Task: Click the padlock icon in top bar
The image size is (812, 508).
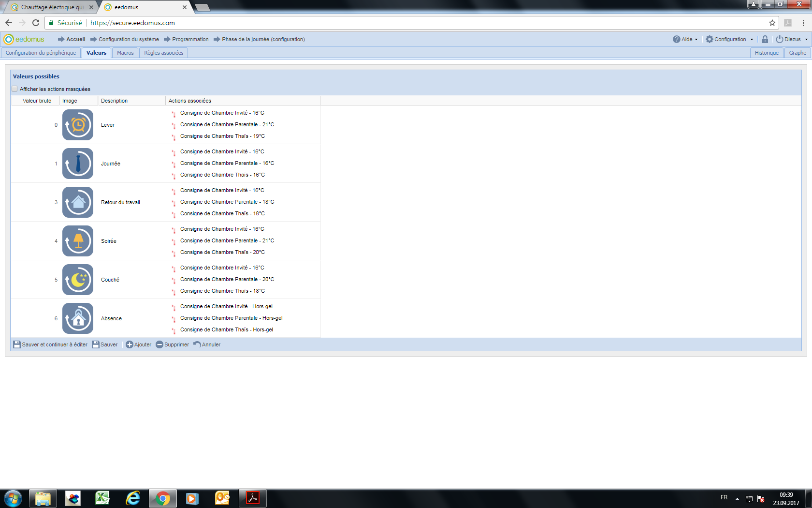Action: [x=765, y=39]
